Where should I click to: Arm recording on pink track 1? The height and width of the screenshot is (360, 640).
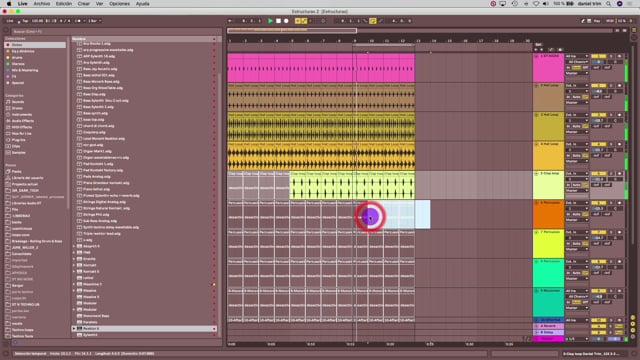click(x=620, y=56)
